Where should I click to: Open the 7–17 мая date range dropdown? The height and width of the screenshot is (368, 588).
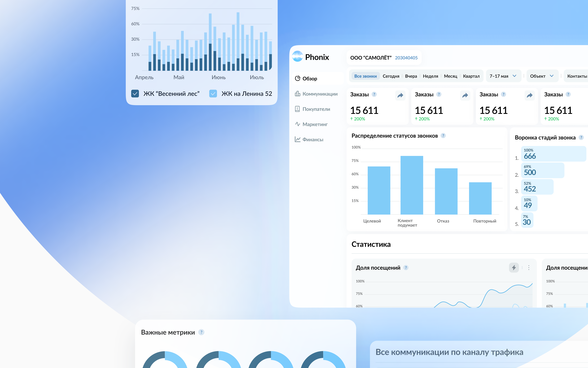503,76
